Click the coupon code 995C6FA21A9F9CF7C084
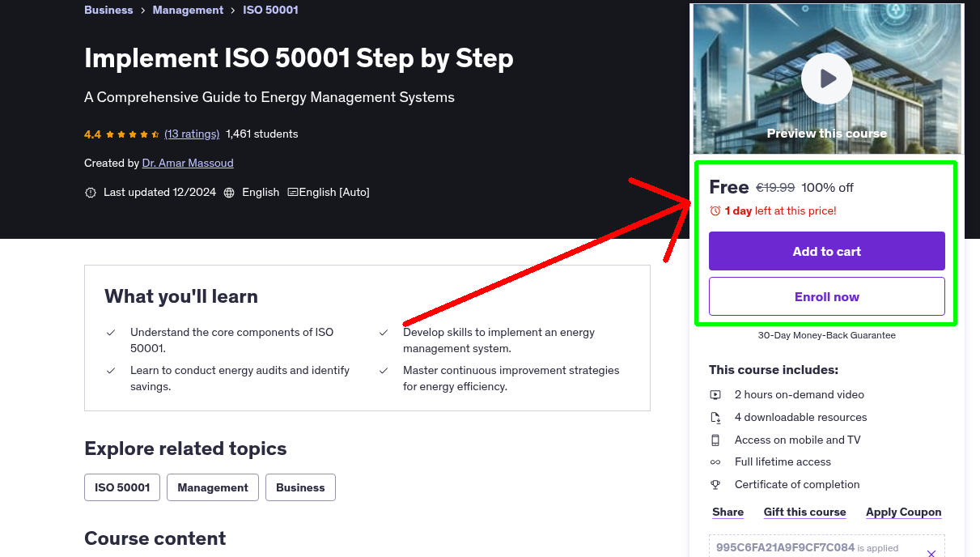The image size is (980, 557). [x=785, y=547]
